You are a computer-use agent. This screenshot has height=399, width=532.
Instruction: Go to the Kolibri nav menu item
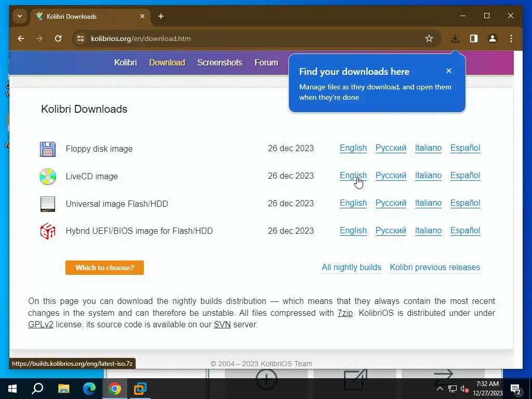[x=126, y=63]
